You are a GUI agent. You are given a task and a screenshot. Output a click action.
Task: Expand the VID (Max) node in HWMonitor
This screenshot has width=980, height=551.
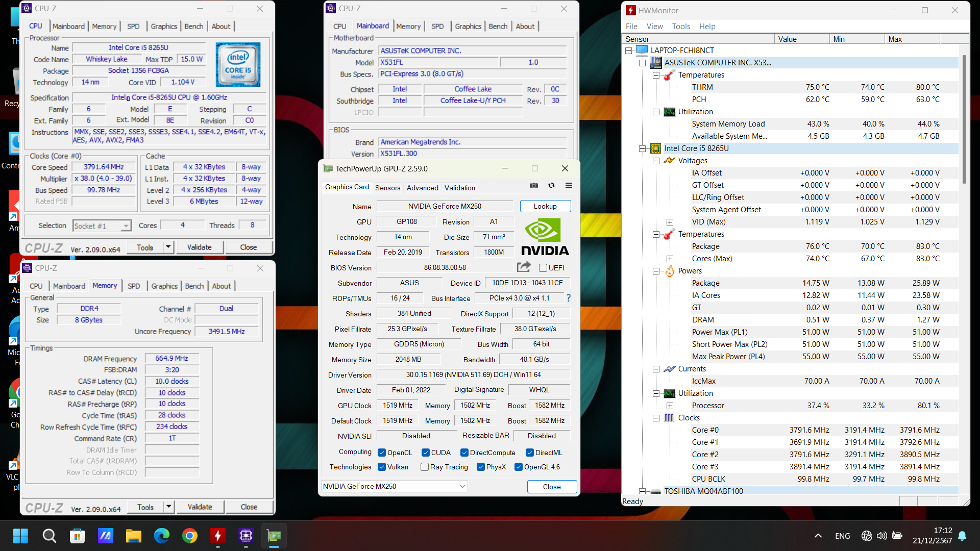pos(670,222)
